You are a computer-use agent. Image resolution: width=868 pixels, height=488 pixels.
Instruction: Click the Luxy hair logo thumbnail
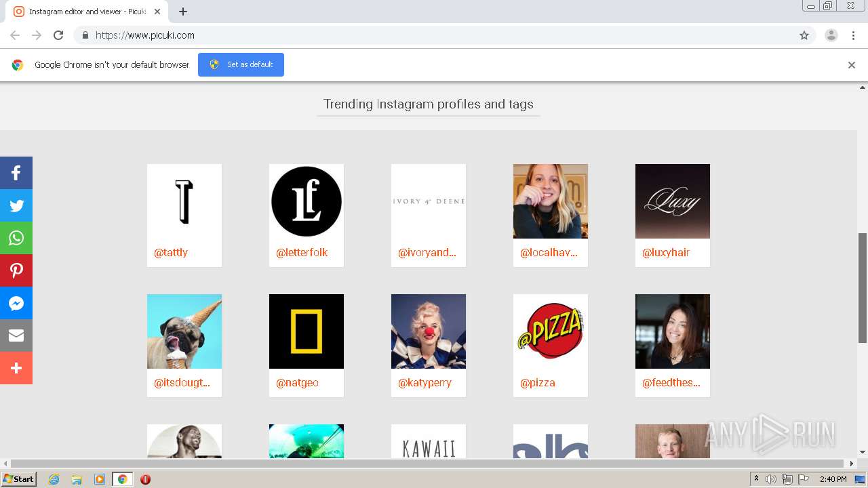(x=673, y=201)
